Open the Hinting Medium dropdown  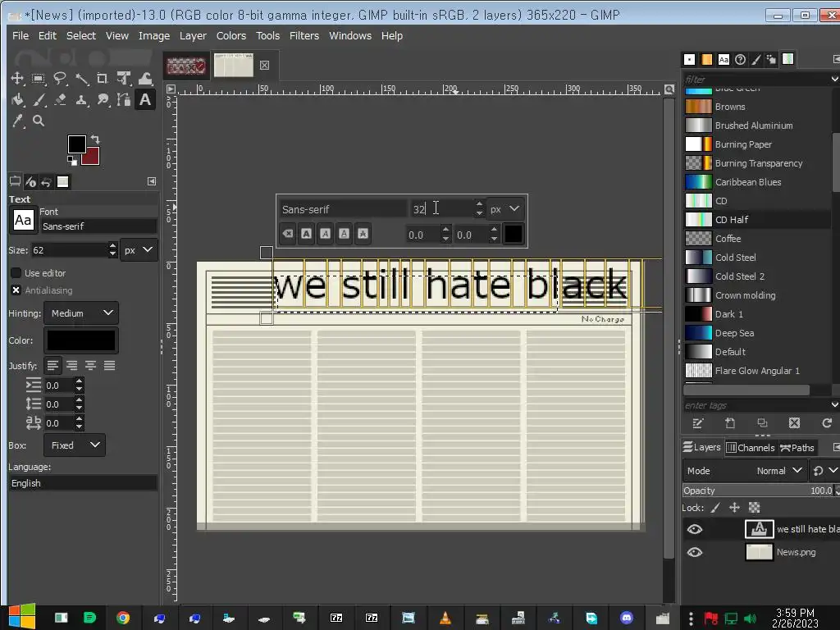coord(81,313)
